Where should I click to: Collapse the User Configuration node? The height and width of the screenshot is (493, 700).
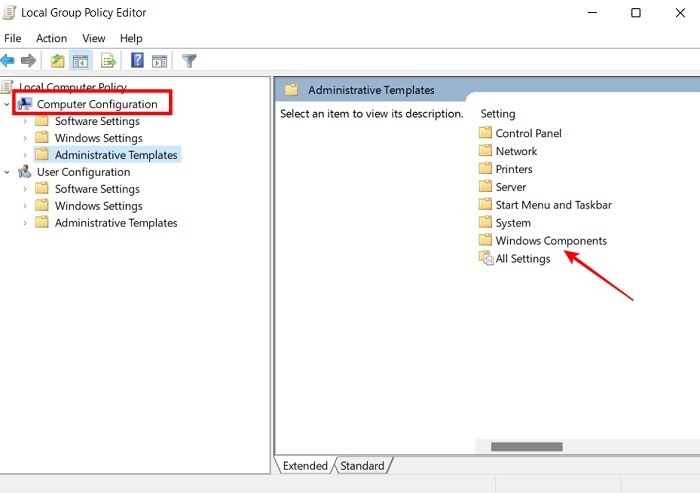[x=7, y=172]
